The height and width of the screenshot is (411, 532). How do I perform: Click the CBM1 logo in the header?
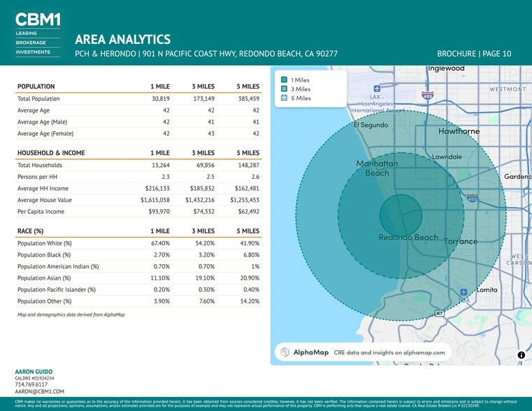pyautogui.click(x=38, y=20)
